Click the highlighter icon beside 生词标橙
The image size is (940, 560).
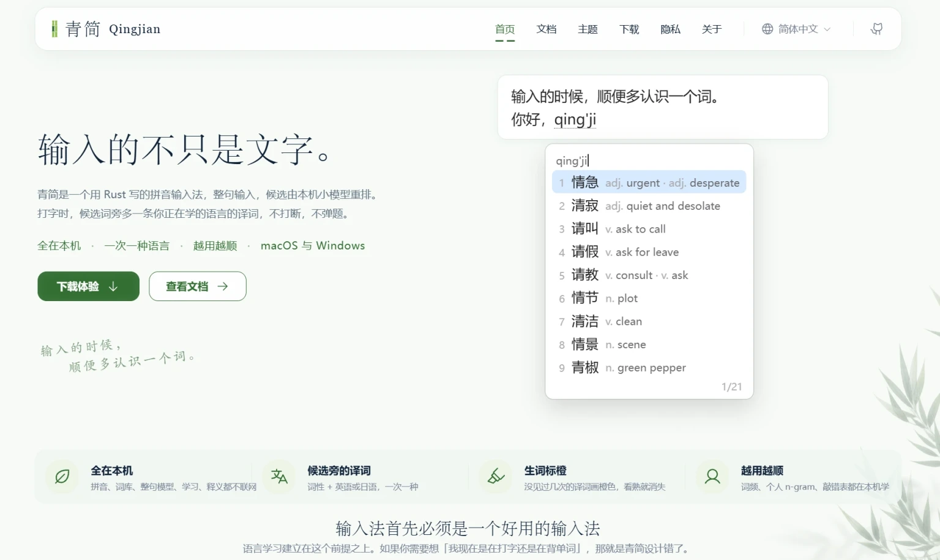point(496,476)
